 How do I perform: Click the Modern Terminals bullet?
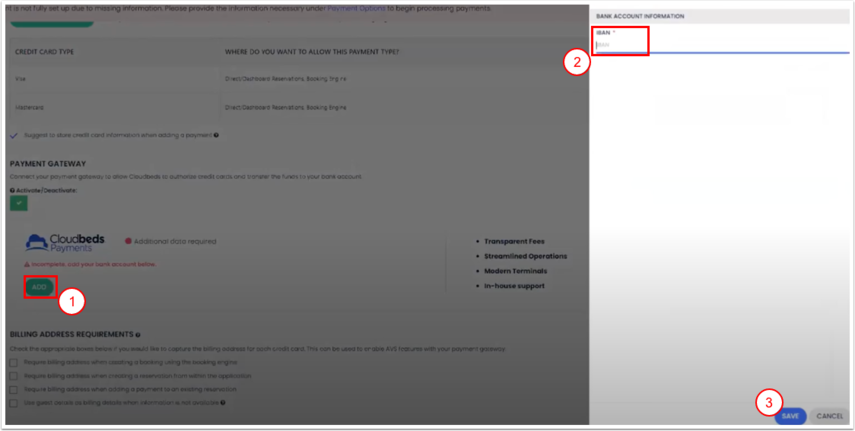click(x=515, y=271)
